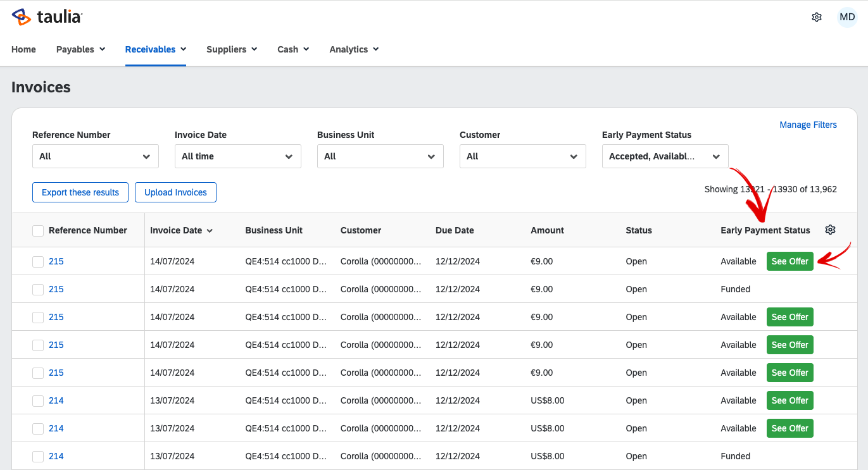Open the Early Payment Status filter dropdown

[x=665, y=156]
